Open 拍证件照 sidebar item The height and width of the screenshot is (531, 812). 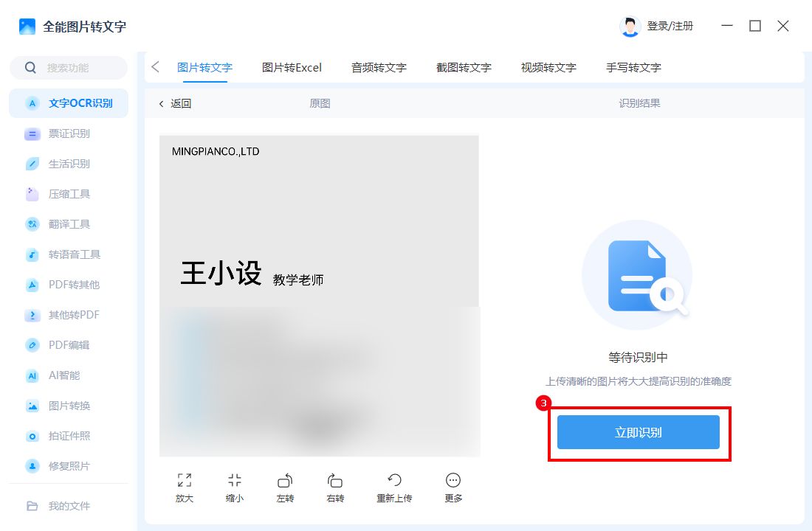(69, 436)
